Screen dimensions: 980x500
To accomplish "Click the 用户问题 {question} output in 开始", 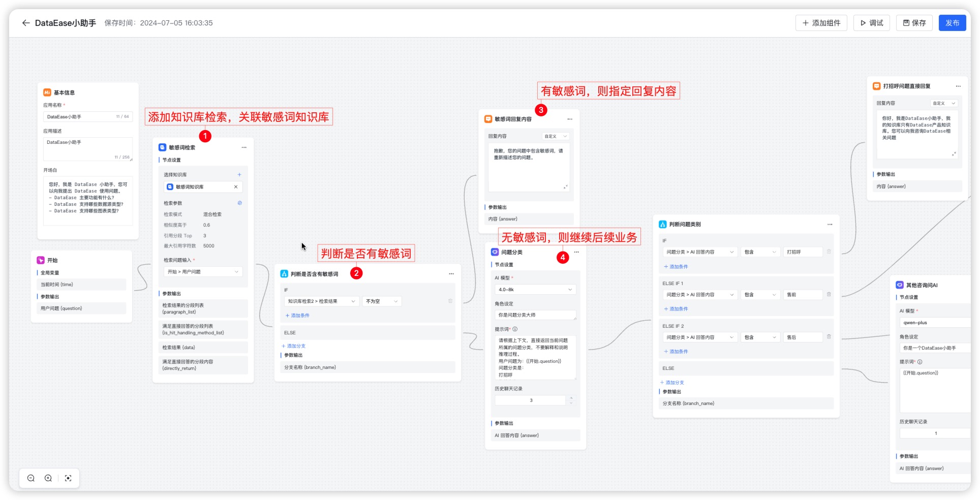I will (x=81, y=308).
